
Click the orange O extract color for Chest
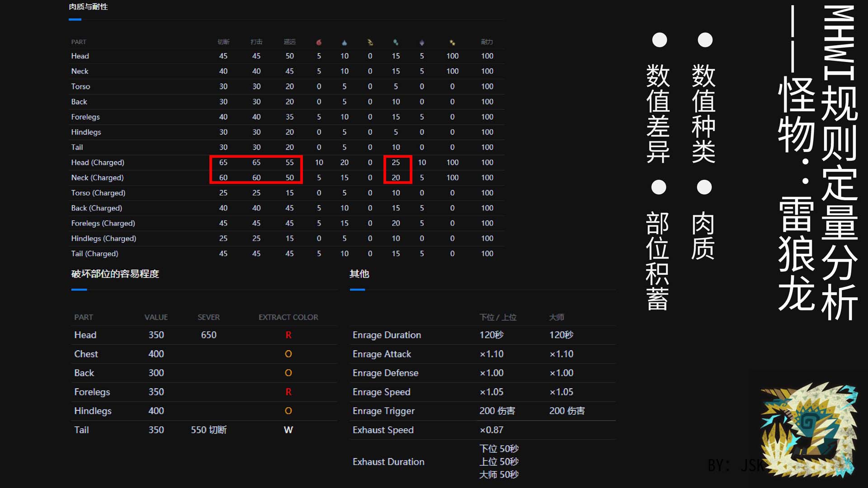pyautogui.click(x=288, y=354)
